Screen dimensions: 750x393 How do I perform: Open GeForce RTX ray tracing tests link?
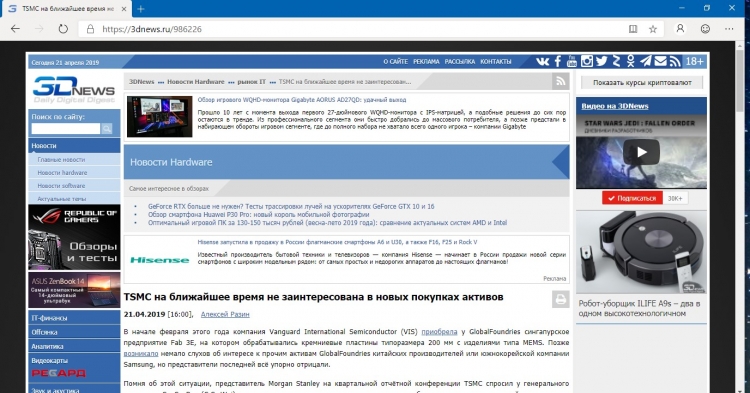(291, 207)
